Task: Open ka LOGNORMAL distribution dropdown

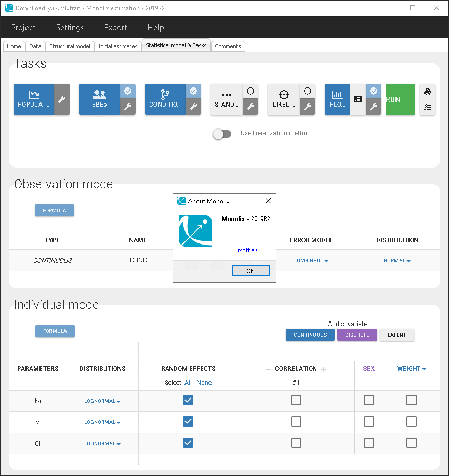Action: [102, 401]
